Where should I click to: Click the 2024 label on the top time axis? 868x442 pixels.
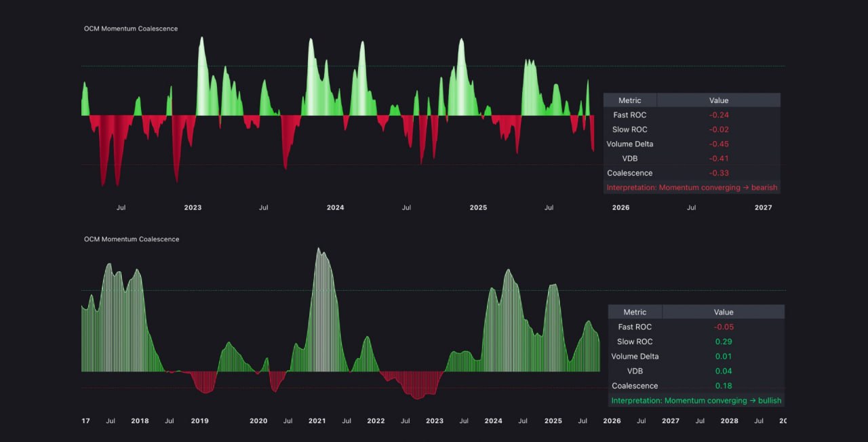click(x=335, y=207)
